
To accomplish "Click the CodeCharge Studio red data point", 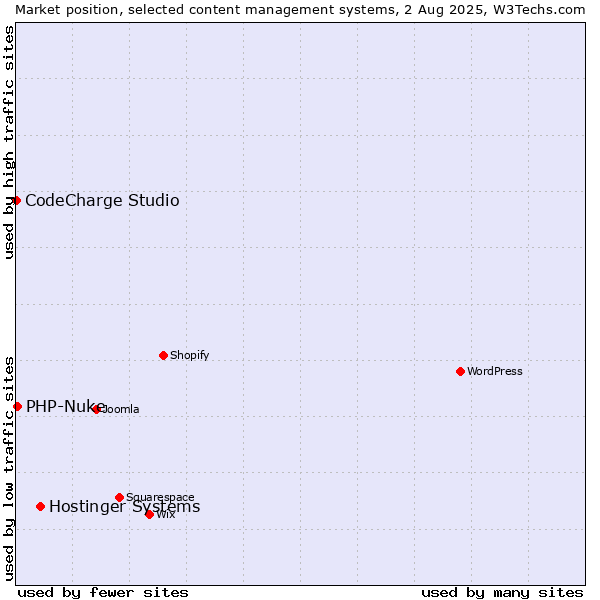I will click(x=16, y=201).
